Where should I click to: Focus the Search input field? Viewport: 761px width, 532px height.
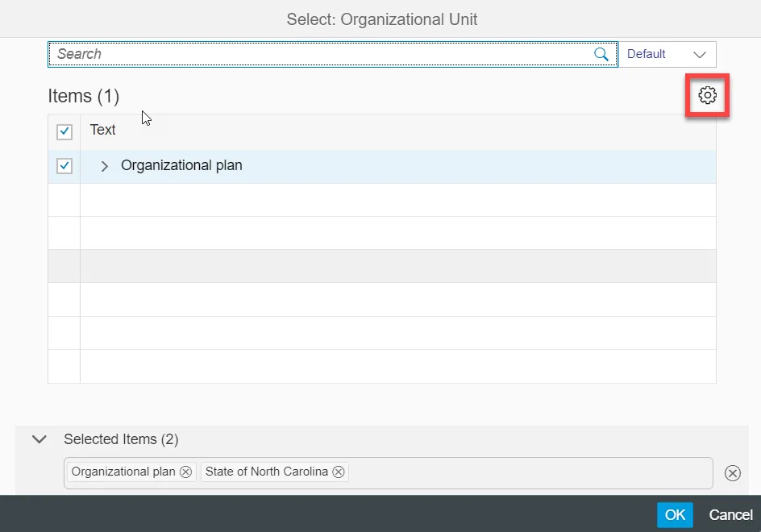[322, 54]
